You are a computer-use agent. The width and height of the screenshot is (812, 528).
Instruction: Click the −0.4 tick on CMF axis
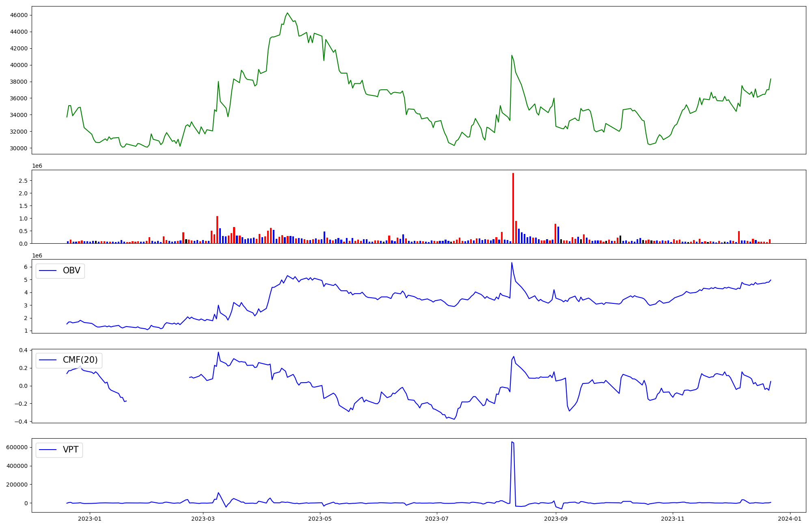pos(20,422)
